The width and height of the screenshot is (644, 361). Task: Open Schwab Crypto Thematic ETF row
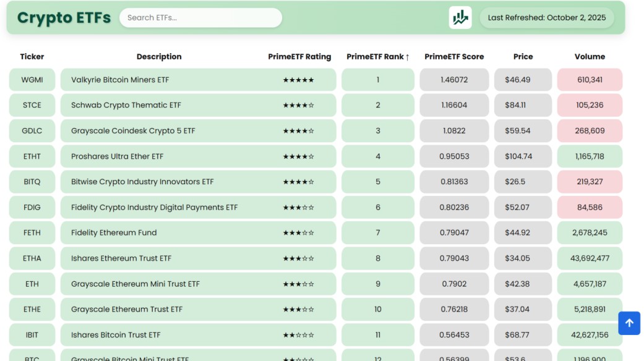pyautogui.click(x=126, y=105)
